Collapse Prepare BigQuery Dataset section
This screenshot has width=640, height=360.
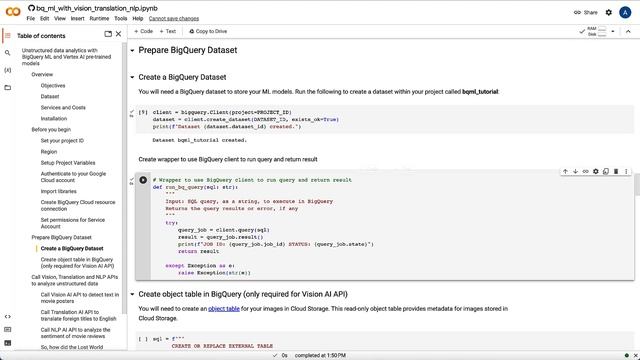132,51
